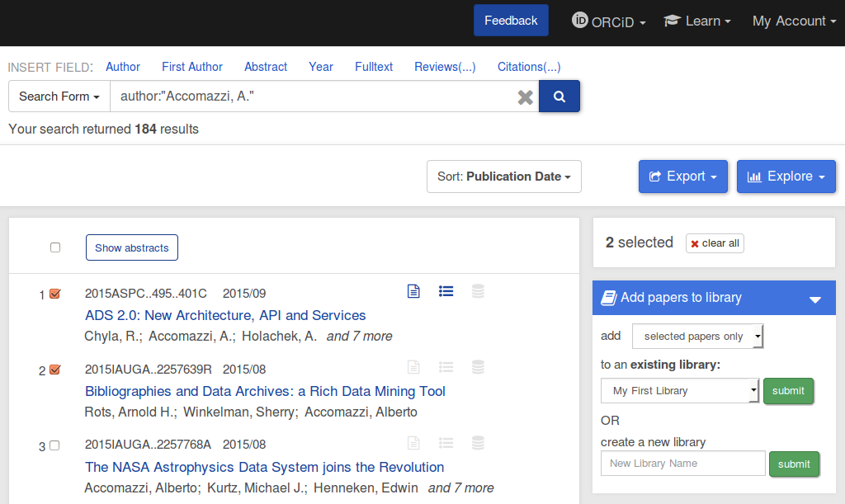Click the data icon for second result

click(477, 367)
